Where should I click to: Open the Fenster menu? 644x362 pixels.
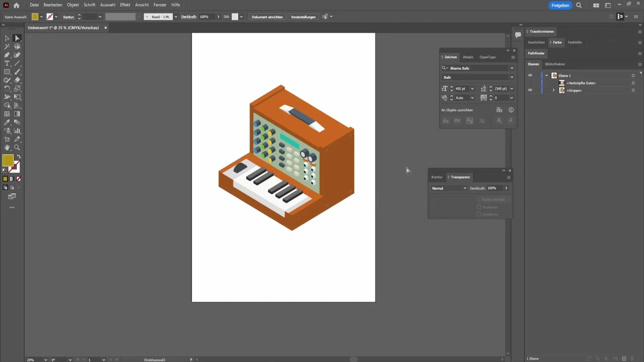160,5
